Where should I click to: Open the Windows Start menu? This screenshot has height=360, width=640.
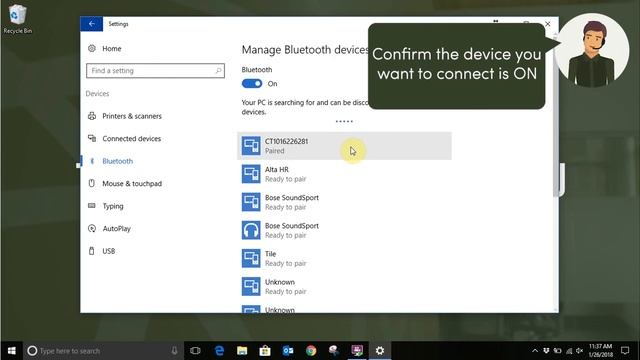pos(11,351)
